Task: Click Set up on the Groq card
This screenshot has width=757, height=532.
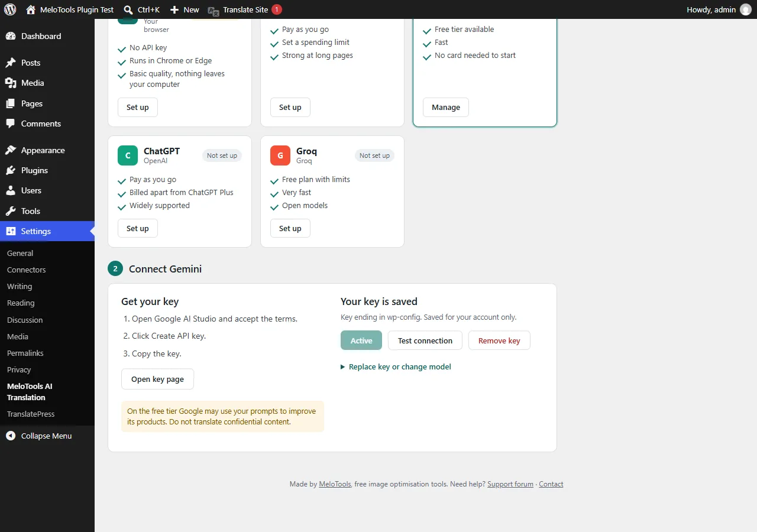Action: pos(290,228)
